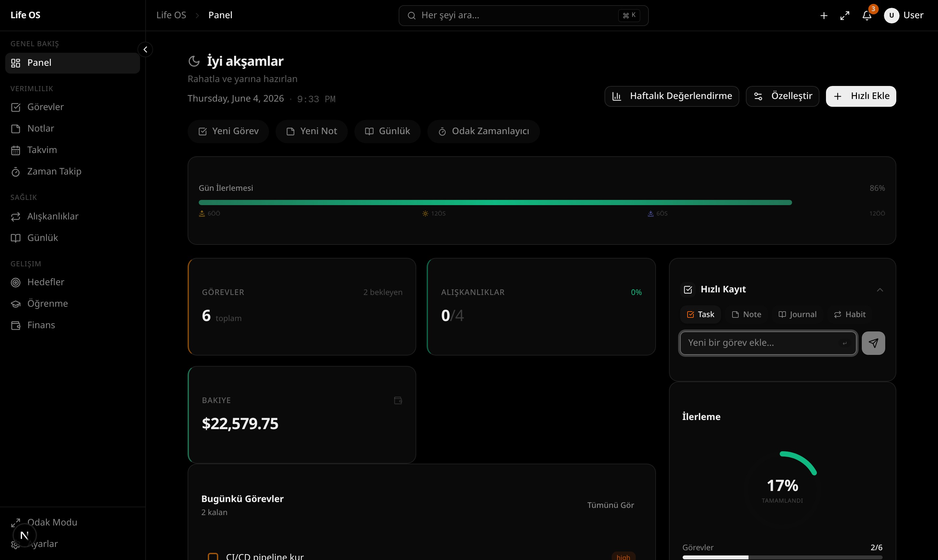The image size is (938, 560).
Task: Click the sunrise 6ÖÖ marker icon
Action: (202, 214)
